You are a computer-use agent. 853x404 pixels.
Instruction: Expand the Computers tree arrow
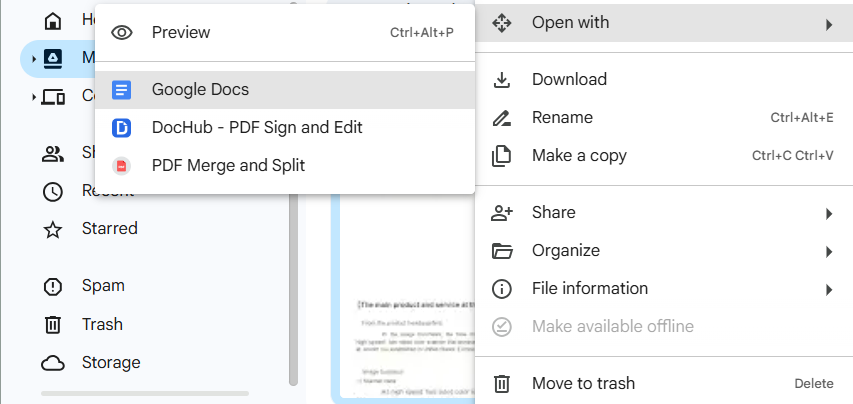coord(34,97)
